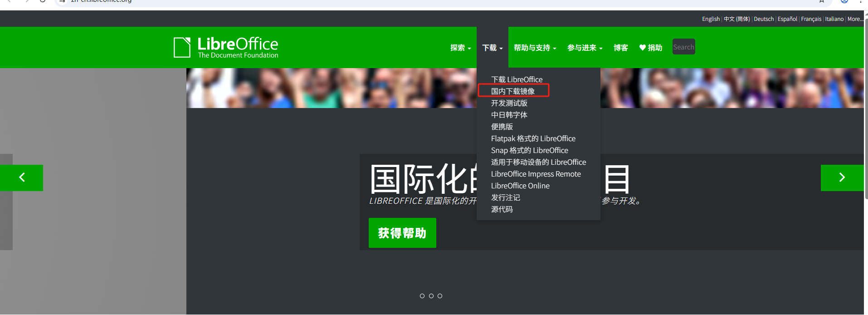Click the LibreOffice logo

tap(226, 47)
